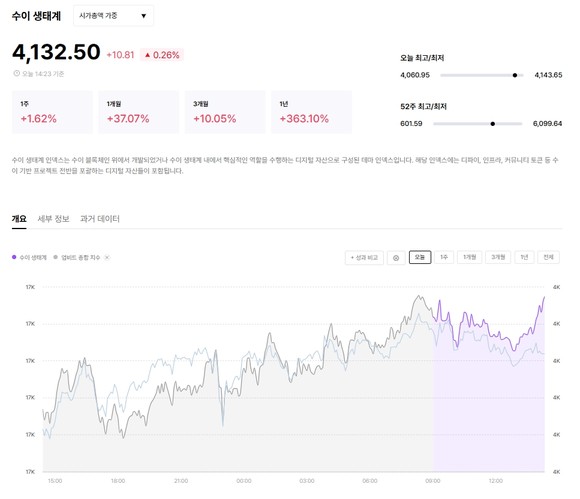Click the dropdown arrow next to 시가총액 가중

[x=144, y=16]
